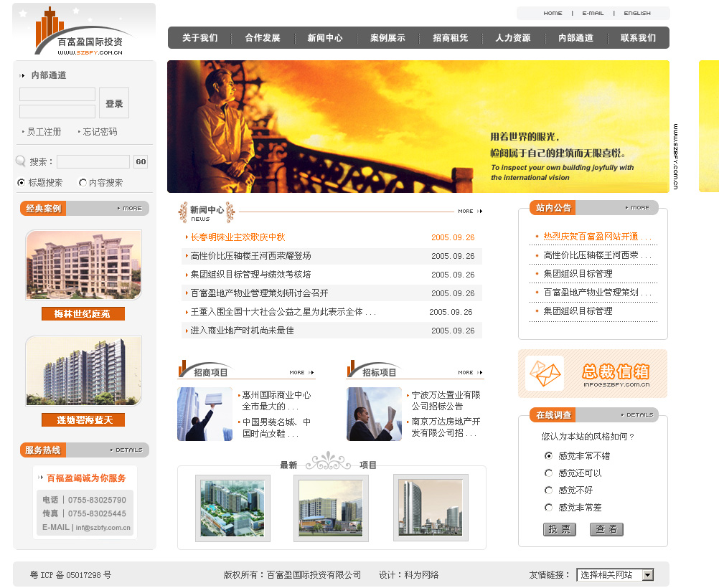The image size is (719, 588).
Task: Click the 莲塘碧海蓝天 orange label
Action: point(83,419)
